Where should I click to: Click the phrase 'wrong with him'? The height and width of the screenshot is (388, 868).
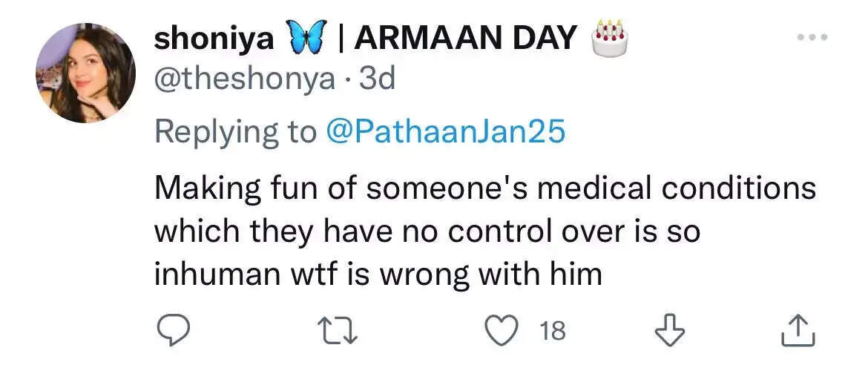(x=490, y=275)
